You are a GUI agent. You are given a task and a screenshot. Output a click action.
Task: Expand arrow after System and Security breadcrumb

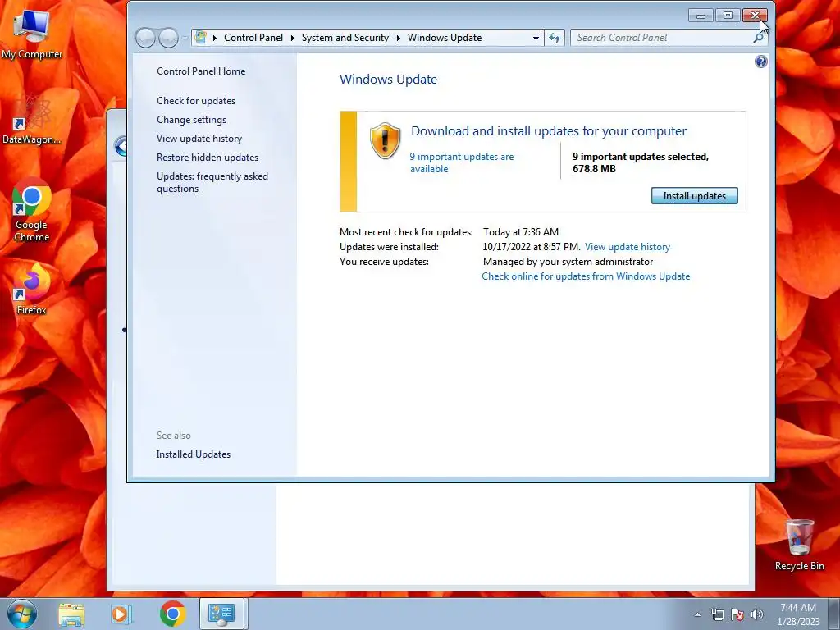click(x=398, y=38)
